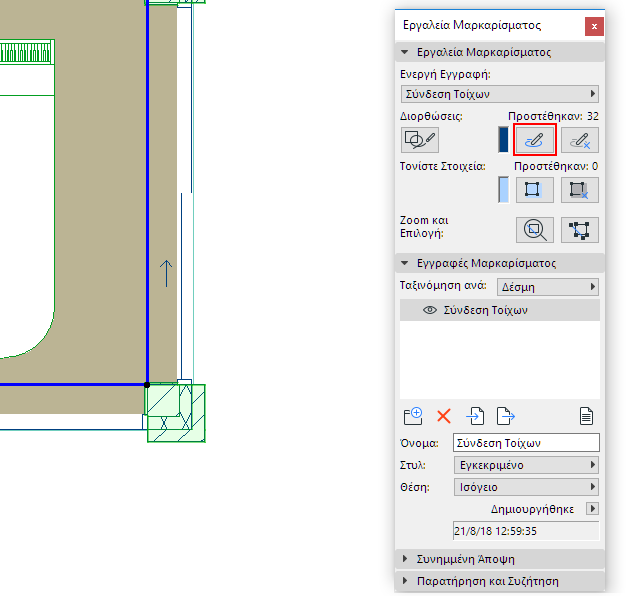Viewport: 627px width, 596px height.
Task: Open the Ενεργή Εγγραφή dropdown Σύνδεση Τοίχων
Action: coord(500,94)
